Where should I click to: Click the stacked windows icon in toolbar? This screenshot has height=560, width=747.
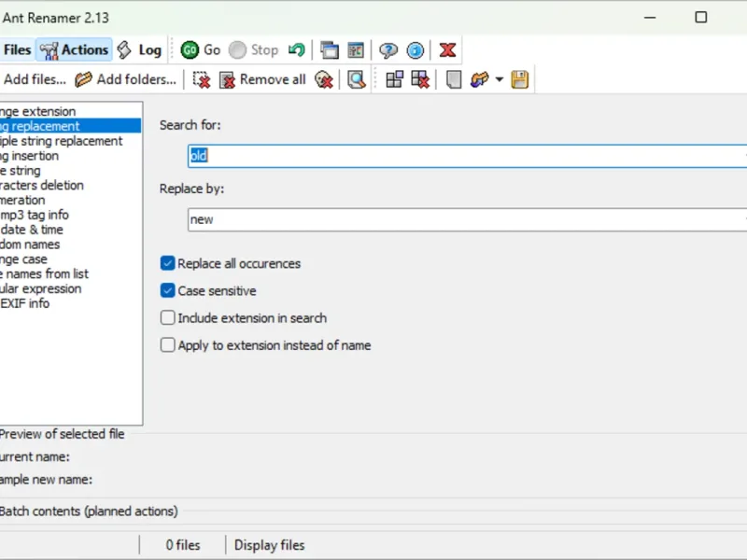point(330,49)
